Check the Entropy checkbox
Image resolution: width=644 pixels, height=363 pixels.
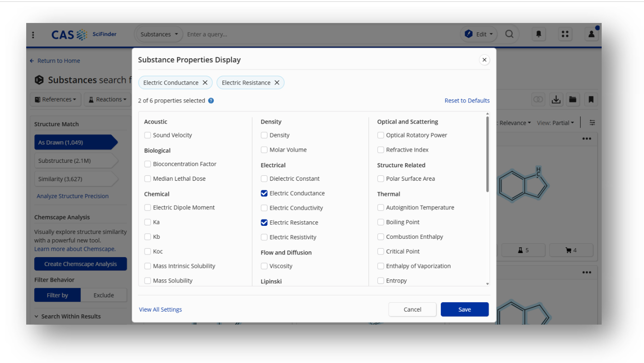381,281
